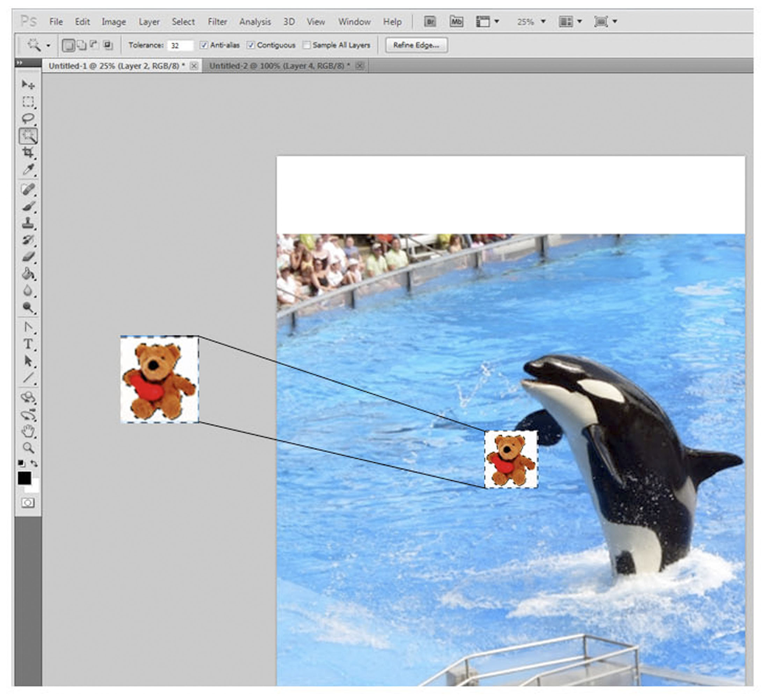Viewport: 762px width, 700px height.
Task: Launch Adobe Bridge
Action: click(x=430, y=22)
